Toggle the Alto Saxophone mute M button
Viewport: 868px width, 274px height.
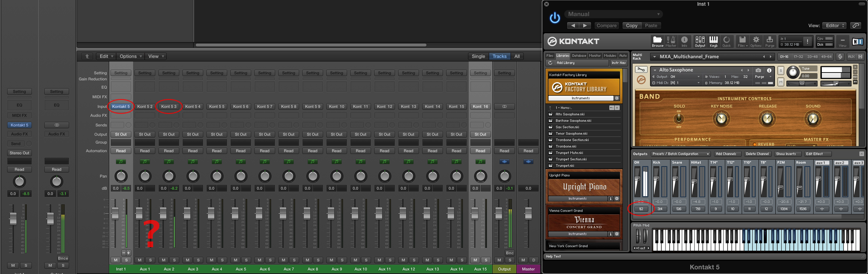pos(781,82)
